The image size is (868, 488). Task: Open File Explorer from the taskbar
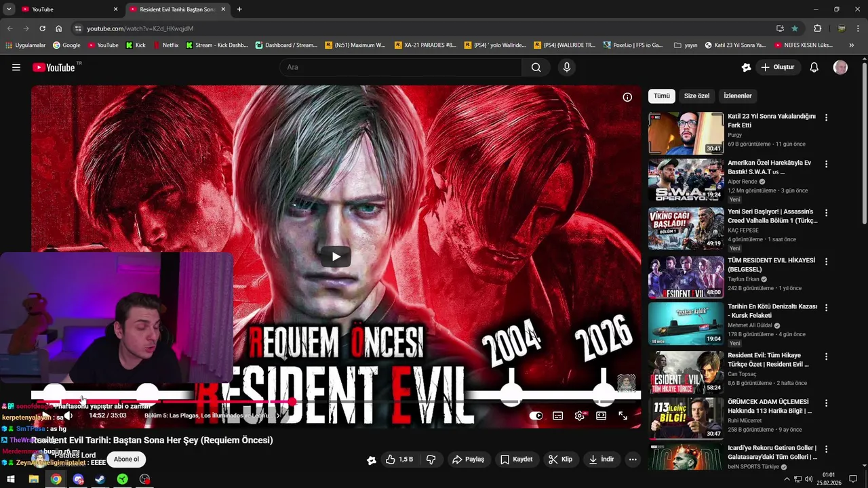33,479
